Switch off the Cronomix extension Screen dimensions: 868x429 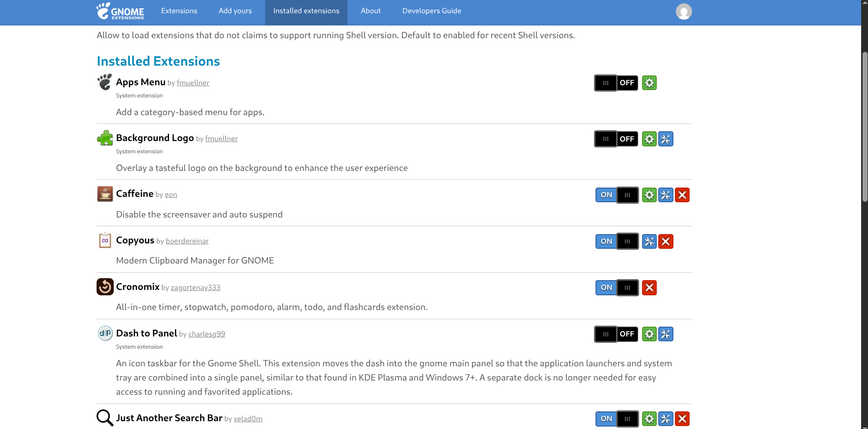coord(617,287)
